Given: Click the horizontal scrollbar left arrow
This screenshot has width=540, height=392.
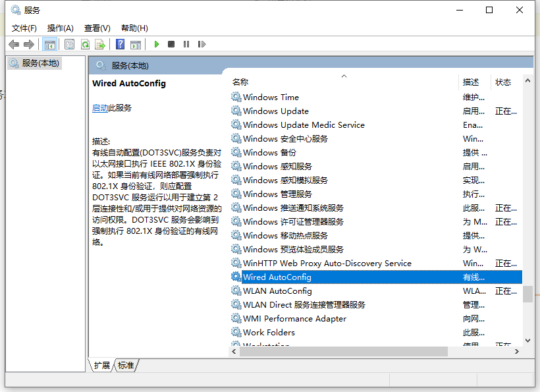Looking at the screenshot, I should [234, 351].
